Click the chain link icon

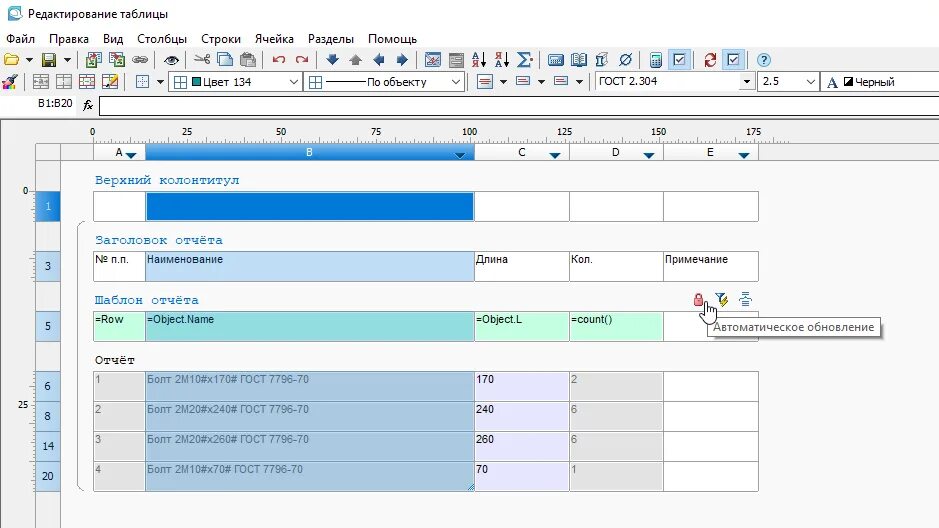[140, 60]
